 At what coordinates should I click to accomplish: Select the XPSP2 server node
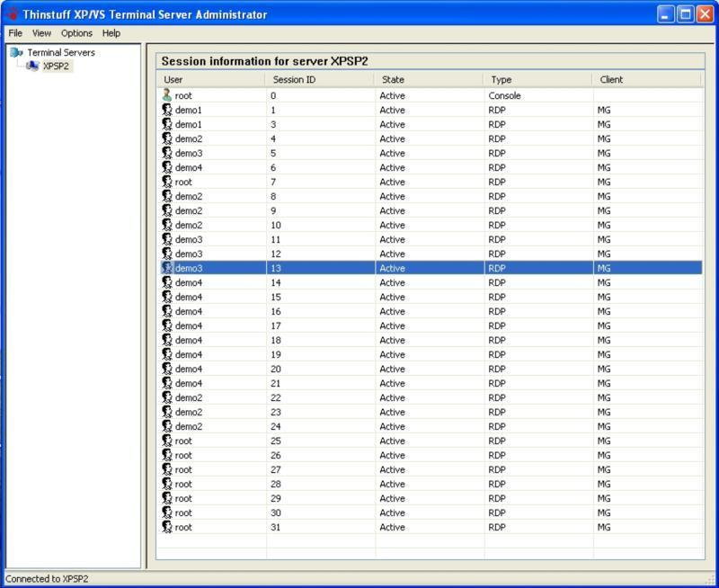tap(56, 66)
